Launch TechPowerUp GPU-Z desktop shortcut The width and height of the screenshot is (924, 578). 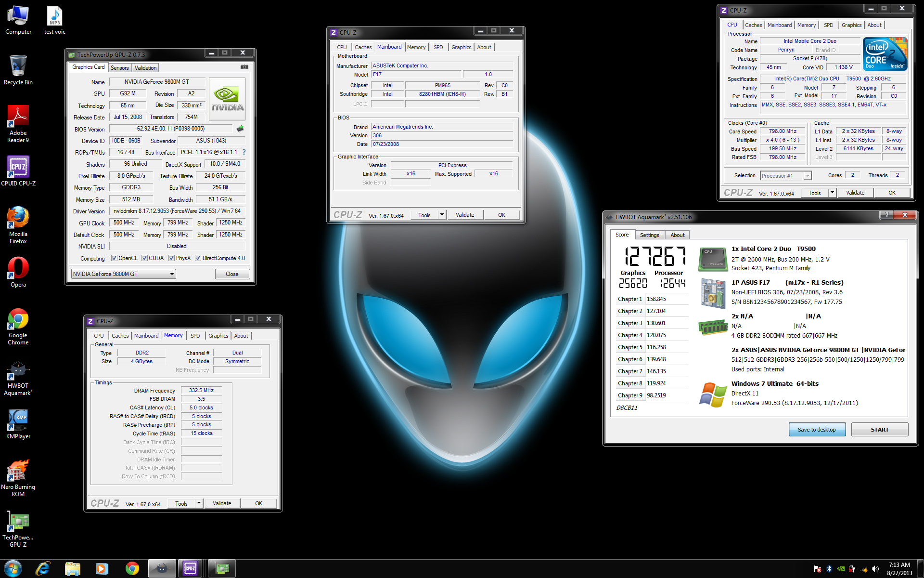[18, 529]
